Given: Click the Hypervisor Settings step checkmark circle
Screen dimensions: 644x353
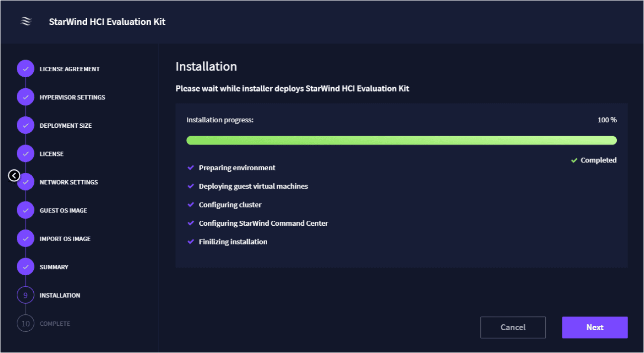Looking at the screenshot, I should coord(25,97).
